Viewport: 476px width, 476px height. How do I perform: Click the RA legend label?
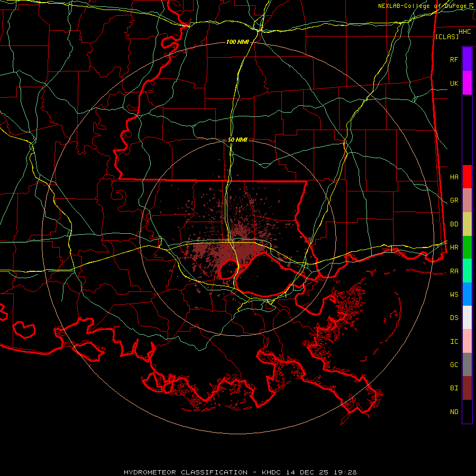coord(454,271)
